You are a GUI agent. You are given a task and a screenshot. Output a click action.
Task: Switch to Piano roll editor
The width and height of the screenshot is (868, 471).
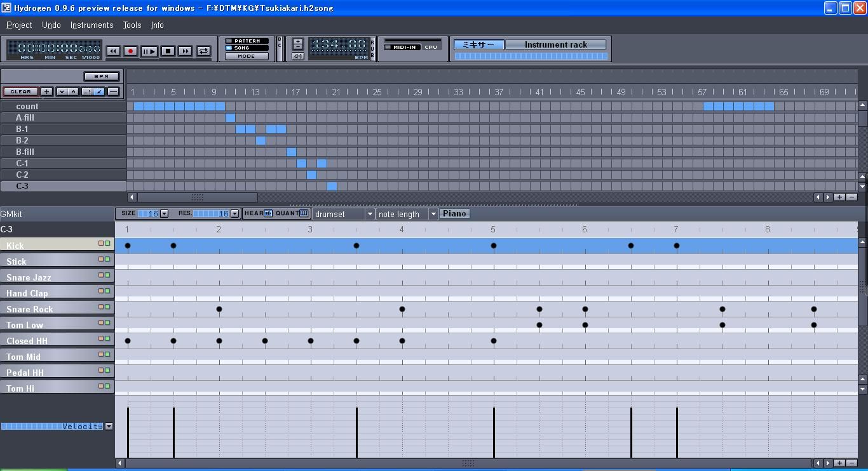click(x=455, y=213)
